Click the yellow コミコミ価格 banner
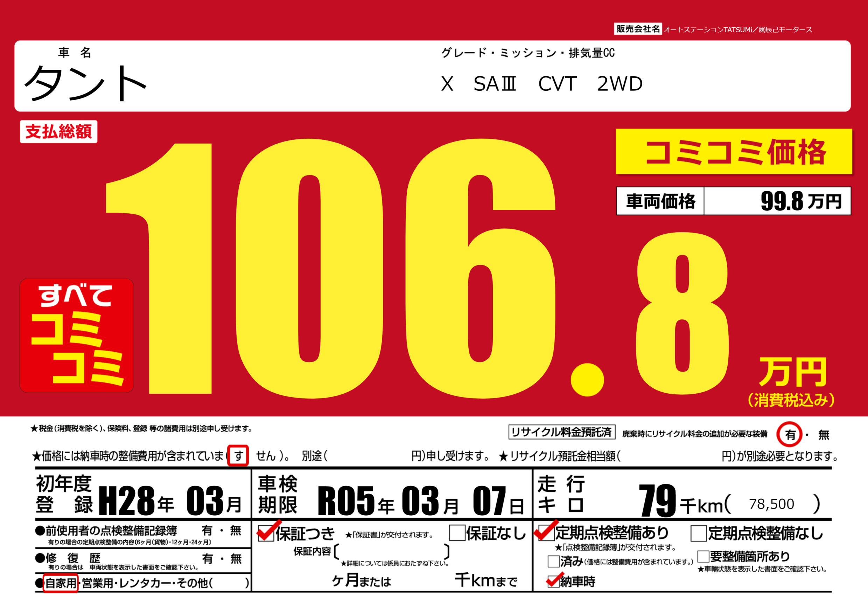The image size is (868, 614). pos(734,152)
